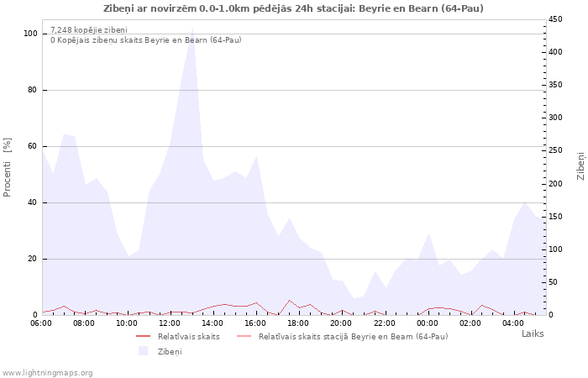Click the Kopējais zibeņu skaits Beyrie annotation

pyautogui.click(x=146, y=40)
